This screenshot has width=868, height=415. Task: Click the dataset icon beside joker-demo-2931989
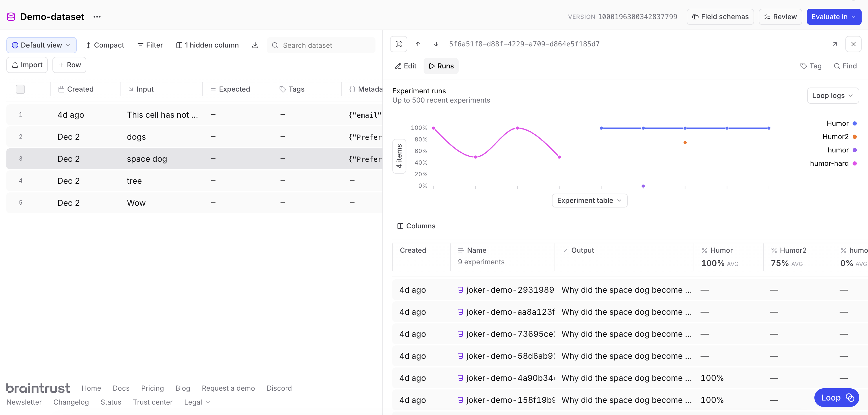click(461, 290)
